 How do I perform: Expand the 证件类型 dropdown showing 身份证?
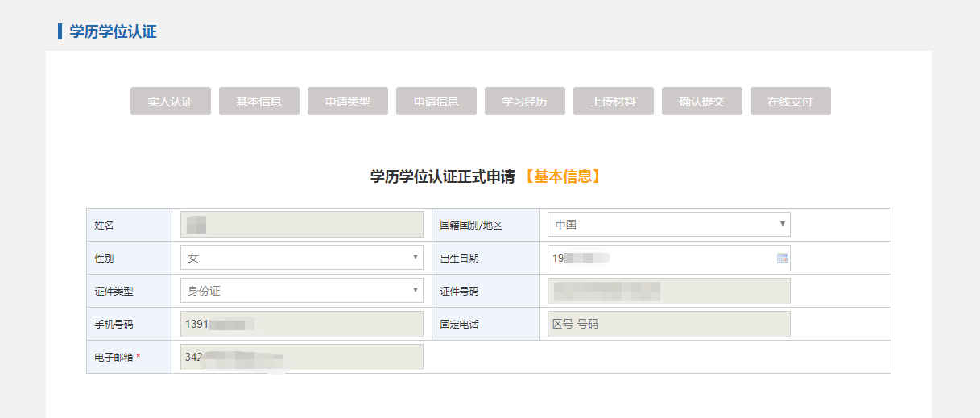tap(301, 291)
